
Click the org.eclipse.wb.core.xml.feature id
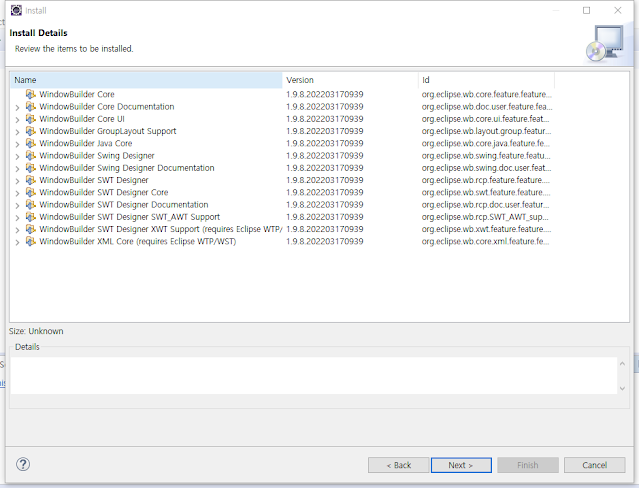pyautogui.click(x=485, y=241)
